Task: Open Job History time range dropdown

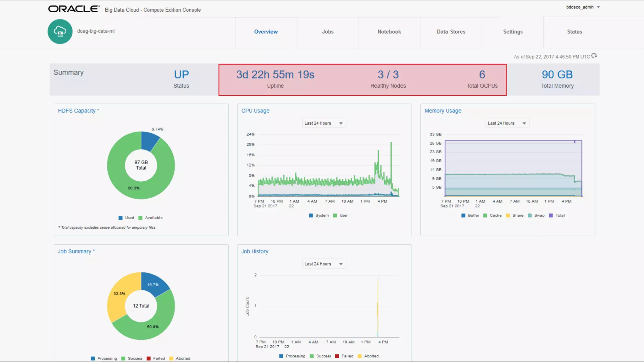Action: (x=324, y=264)
